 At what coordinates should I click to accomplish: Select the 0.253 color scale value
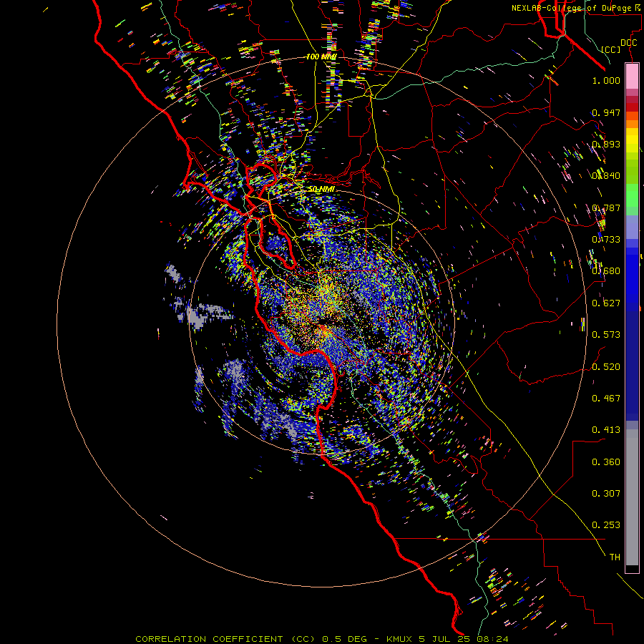tap(606, 525)
